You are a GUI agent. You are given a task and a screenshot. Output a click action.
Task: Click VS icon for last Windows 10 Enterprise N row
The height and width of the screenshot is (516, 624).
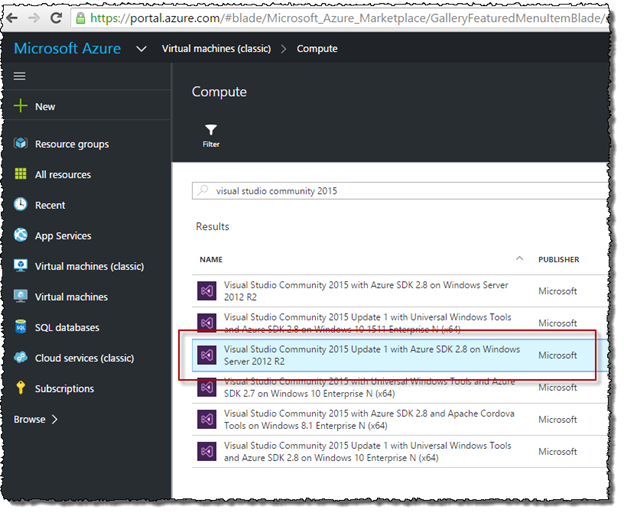point(207,452)
